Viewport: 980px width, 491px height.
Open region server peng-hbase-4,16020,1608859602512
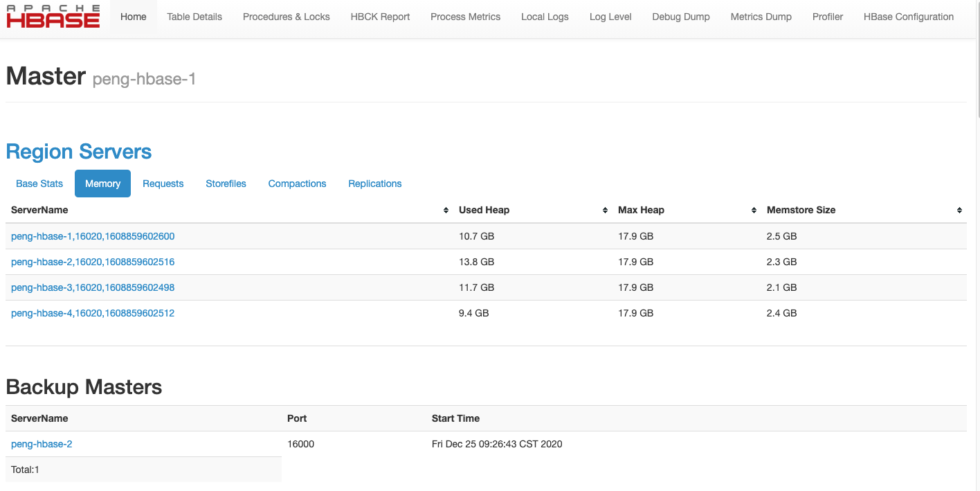(93, 313)
